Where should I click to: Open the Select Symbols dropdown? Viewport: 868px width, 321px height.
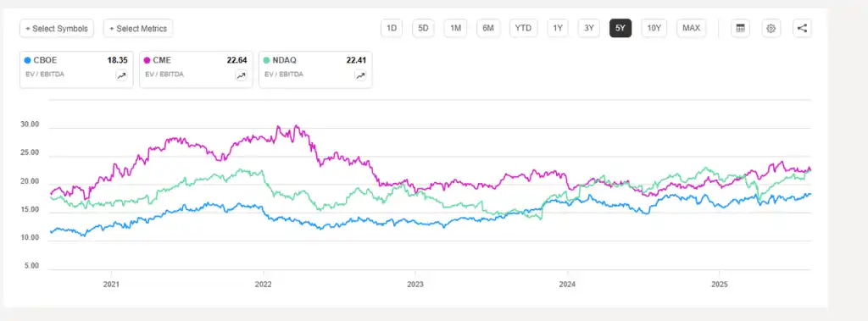pos(57,28)
